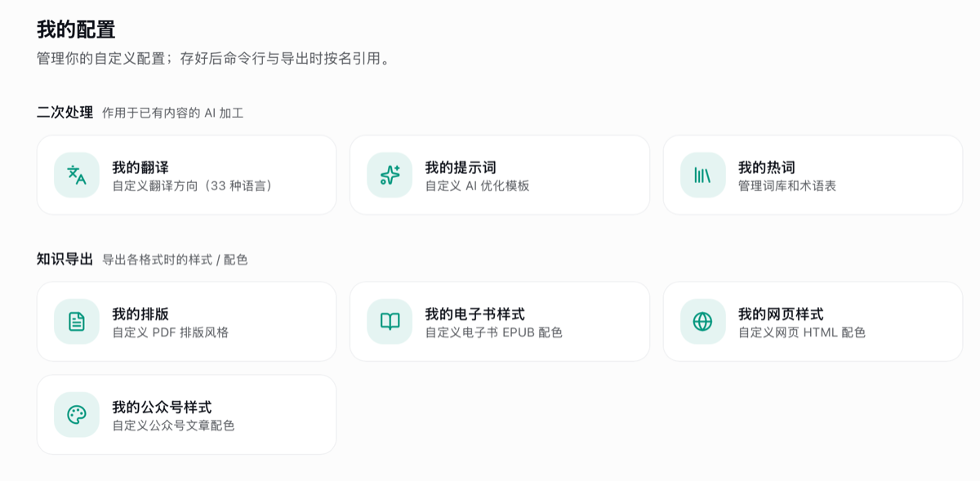Click the open book icon for 我的电子书样式

point(390,321)
